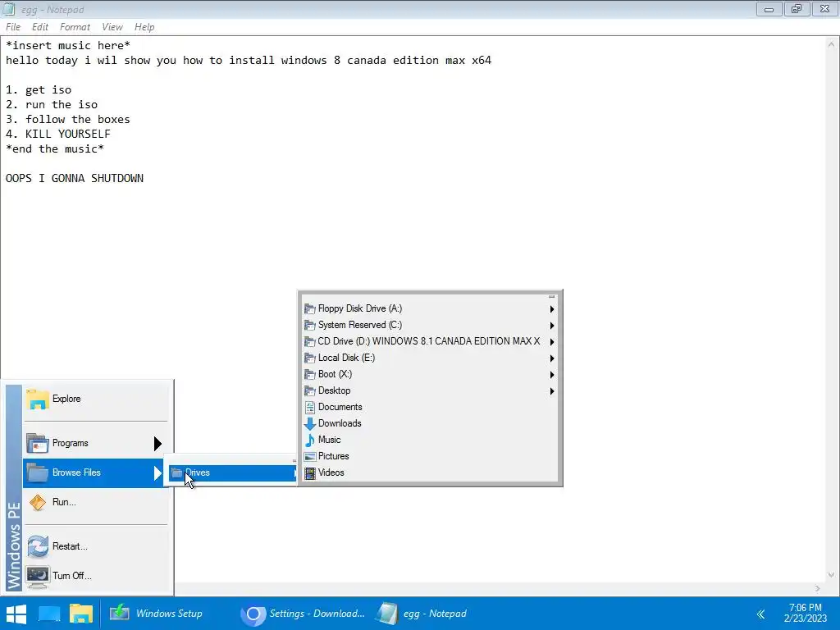This screenshot has width=840, height=630.
Task: Select the Documents text entry
Action: 340,407
